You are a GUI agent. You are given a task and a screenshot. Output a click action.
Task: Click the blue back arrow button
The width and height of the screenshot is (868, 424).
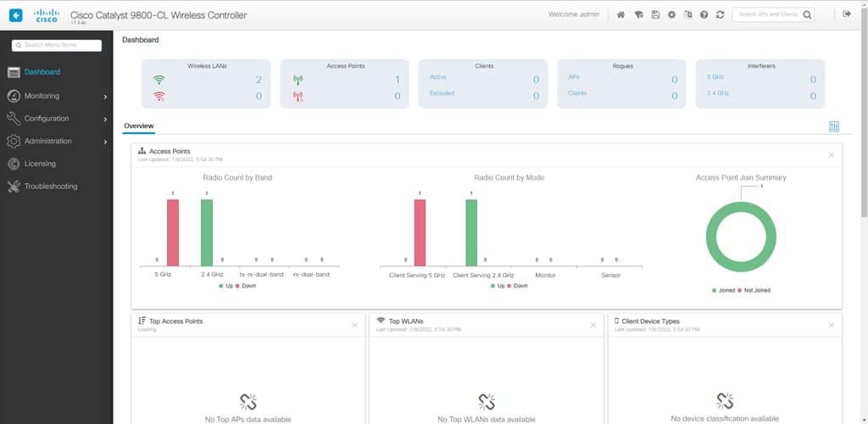16,15
